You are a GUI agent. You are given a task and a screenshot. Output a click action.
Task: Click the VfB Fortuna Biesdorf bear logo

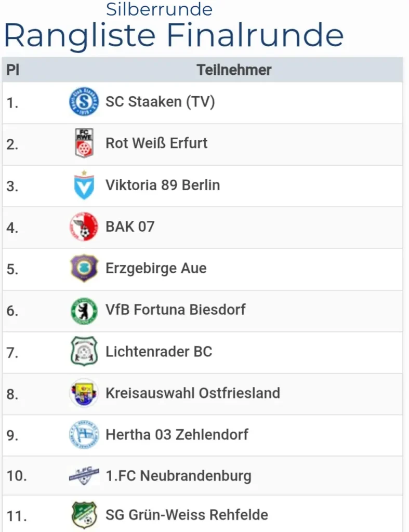pyautogui.click(x=84, y=311)
